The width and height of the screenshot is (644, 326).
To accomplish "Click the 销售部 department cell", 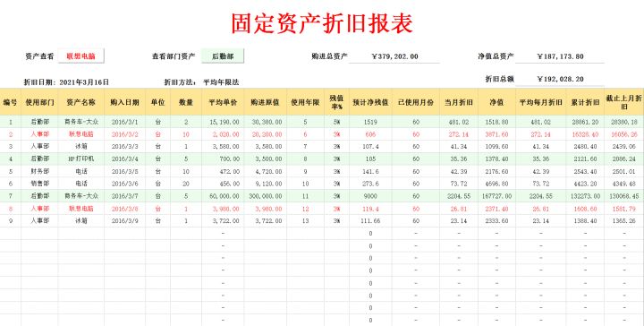I will [x=39, y=184].
